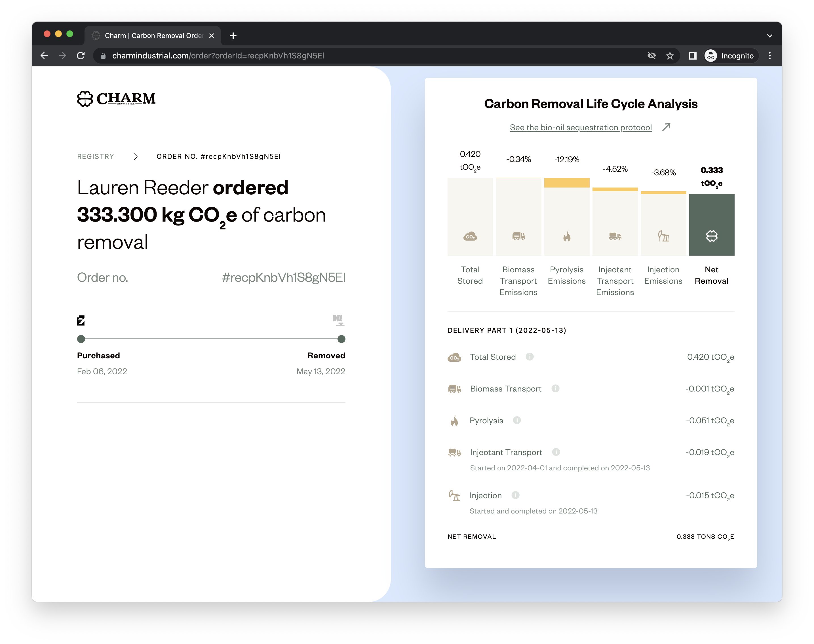Click the pumpjack icon in Injection bar

(663, 236)
